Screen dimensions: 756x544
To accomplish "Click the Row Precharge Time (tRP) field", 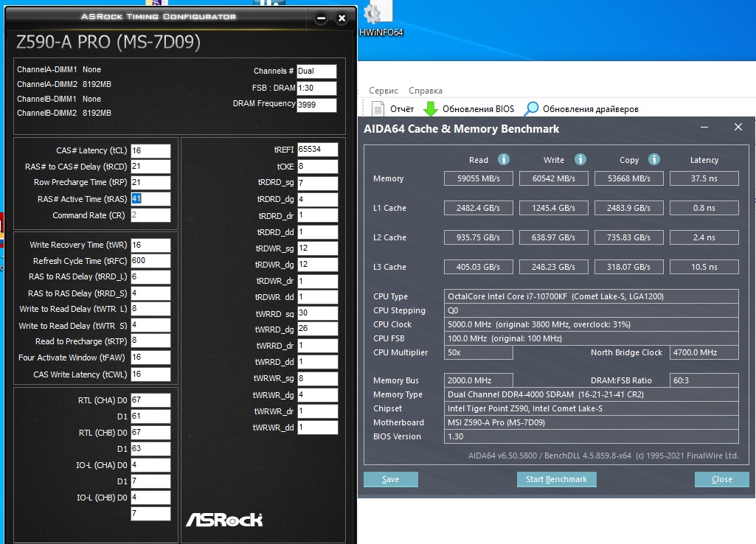I will (150, 183).
